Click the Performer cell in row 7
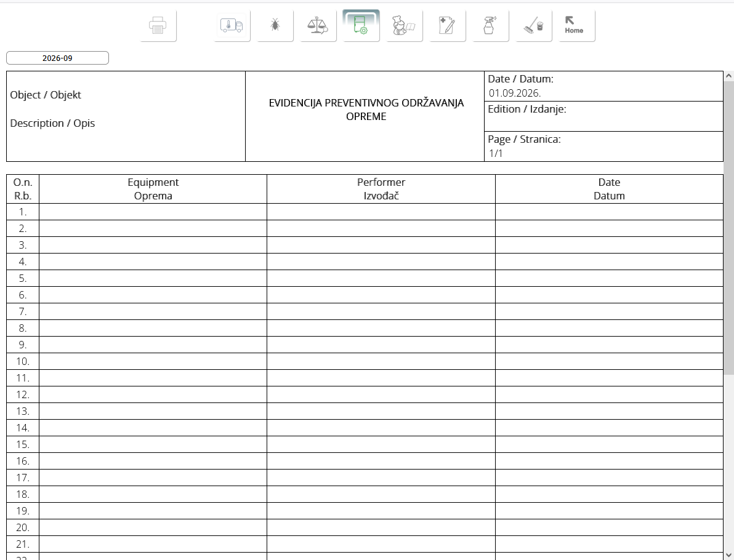Screen dimensions: 734x560 [x=381, y=311]
